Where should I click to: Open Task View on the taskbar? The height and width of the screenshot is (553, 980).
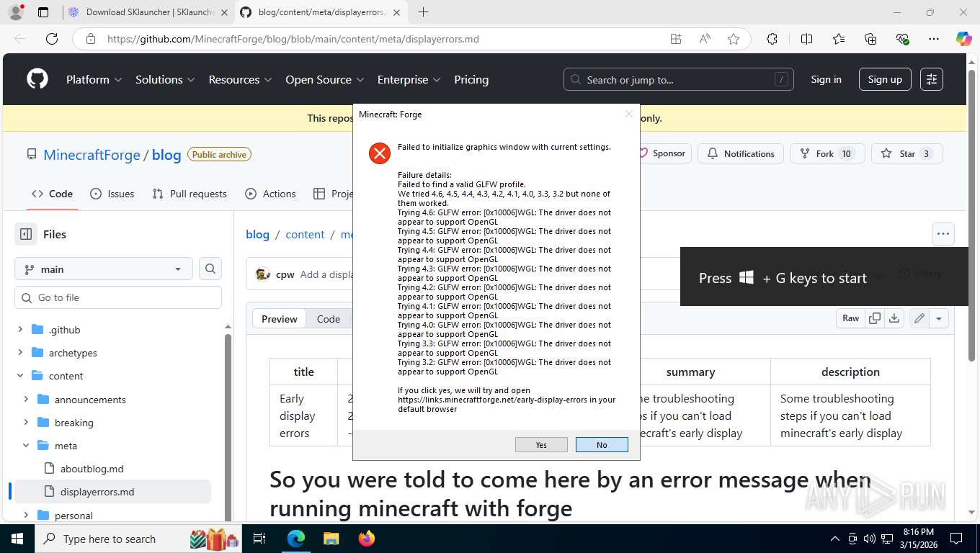[259, 539]
